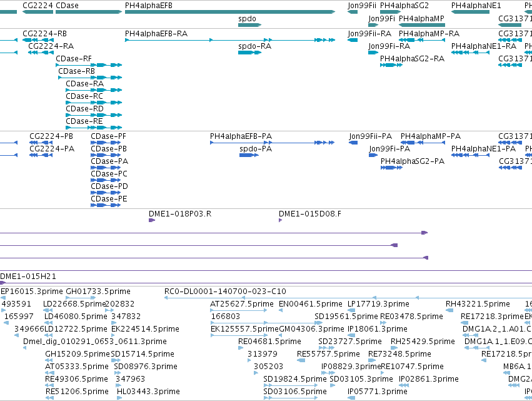Viewport: 532px width, 401px height.
Task: Click the CG2224 gene label
Action: pyautogui.click(x=38, y=6)
